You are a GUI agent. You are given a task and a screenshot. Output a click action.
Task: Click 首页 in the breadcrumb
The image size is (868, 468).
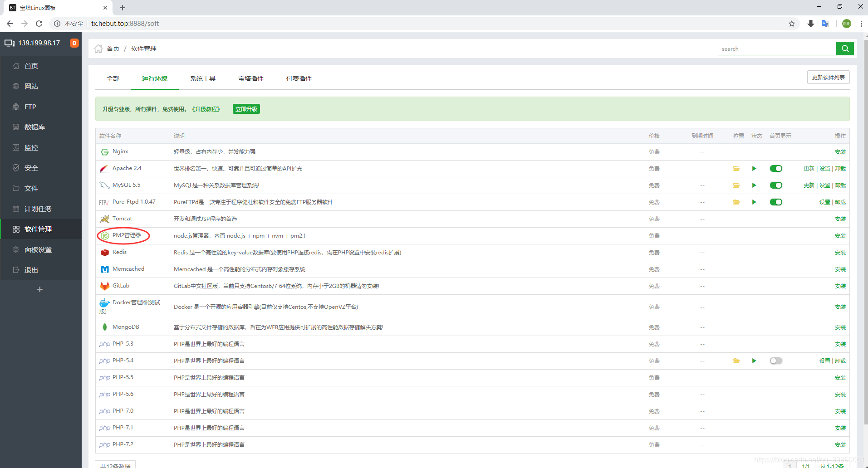[113, 49]
